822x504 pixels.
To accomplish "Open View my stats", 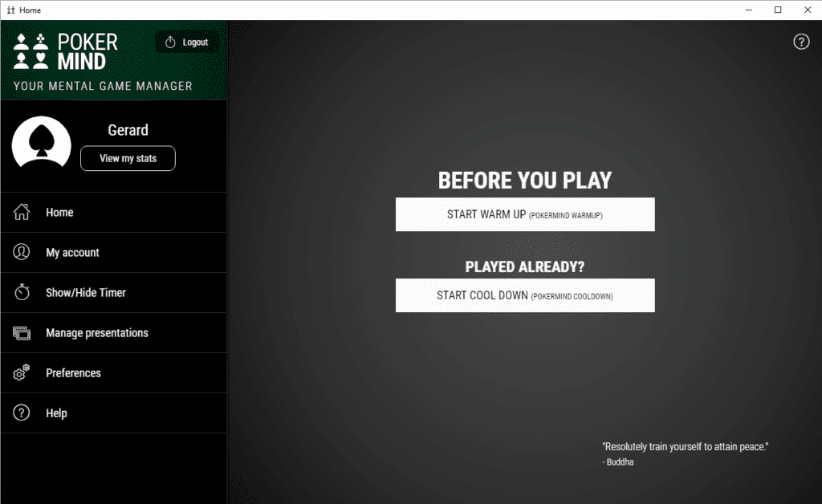I will [128, 158].
